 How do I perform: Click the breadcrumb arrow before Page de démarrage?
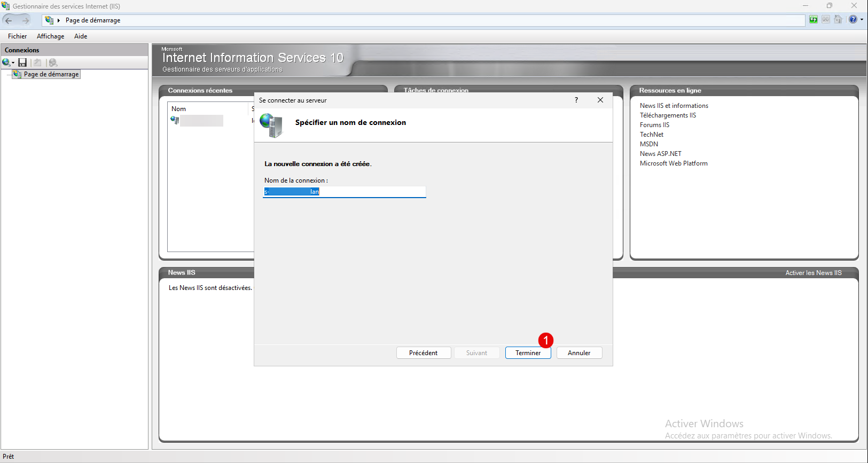click(59, 20)
